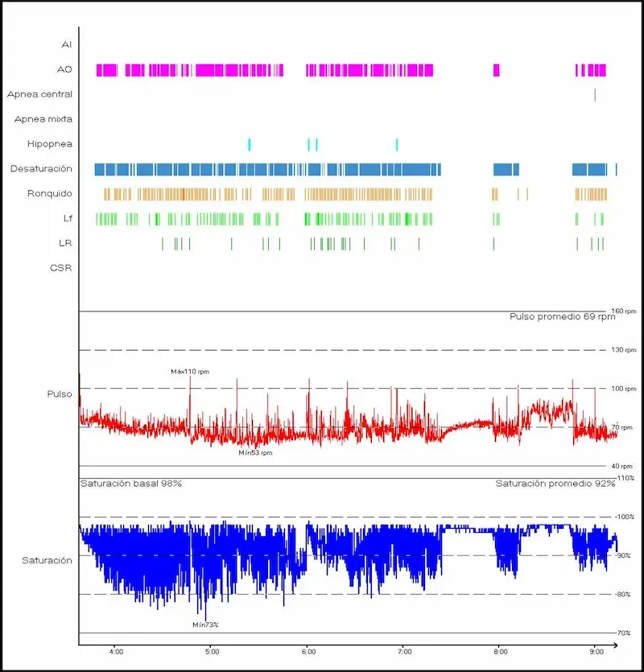This screenshot has height=672, width=644.
Task: Click the Pulso promedio 69 rpm text
Action: [563, 317]
